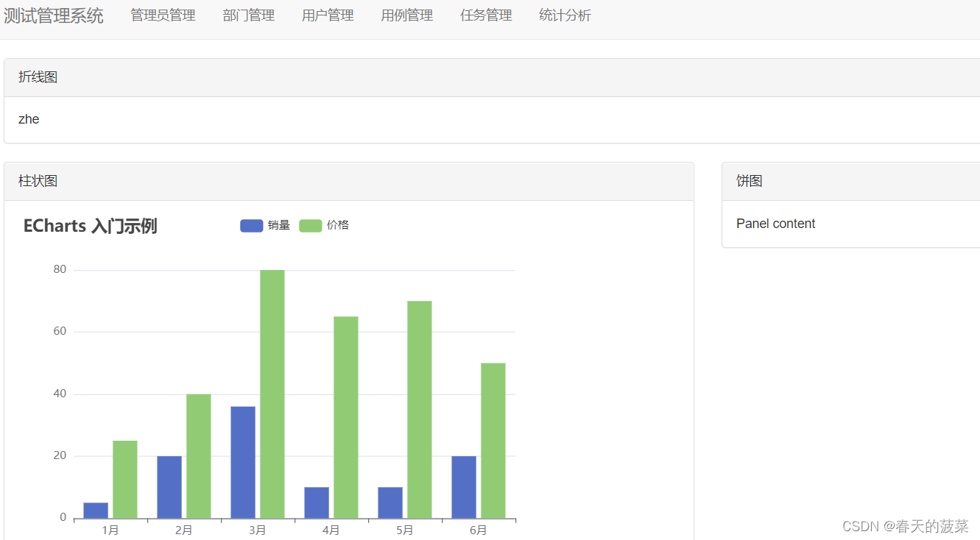Select 用户管理 in the navbar
The height and width of the screenshot is (540, 980).
click(327, 15)
